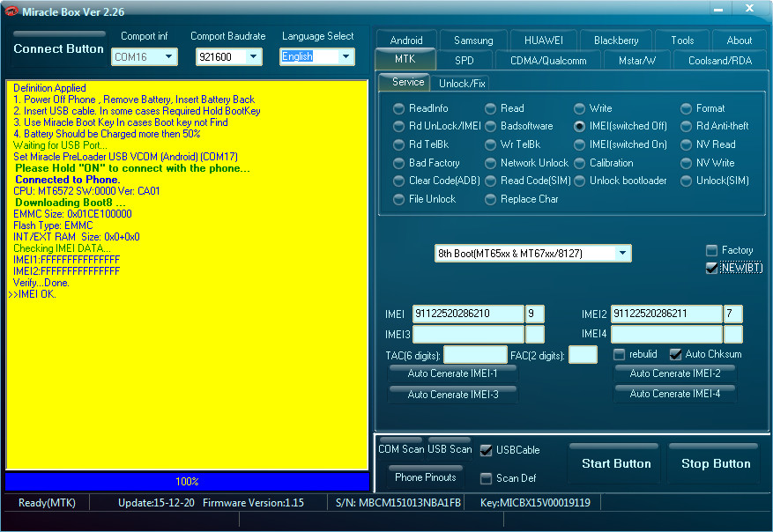Open the About tab
773x532 pixels.
[739, 41]
